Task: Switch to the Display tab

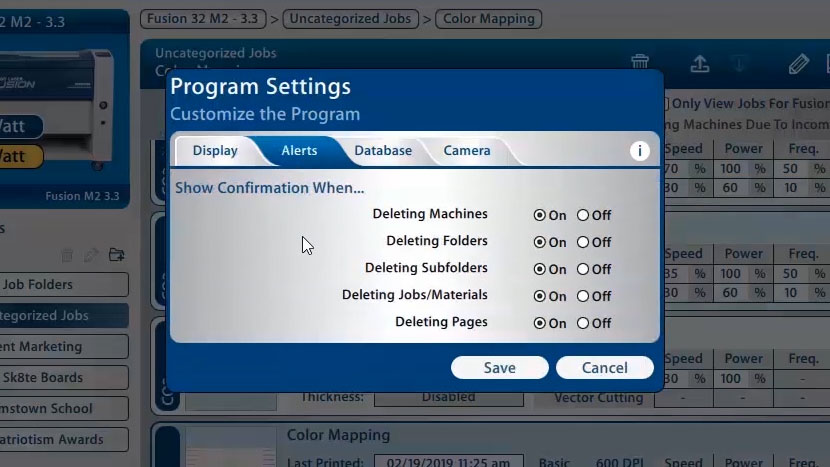Action: click(x=215, y=151)
